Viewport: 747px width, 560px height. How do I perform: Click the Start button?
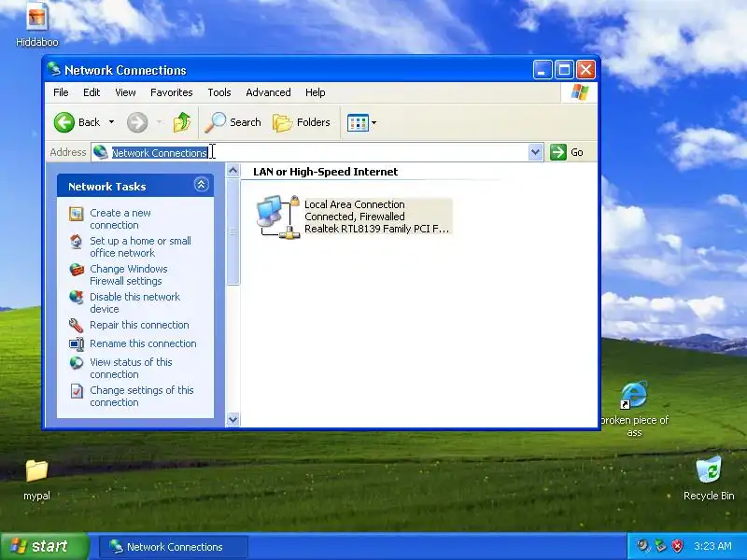[x=44, y=546]
